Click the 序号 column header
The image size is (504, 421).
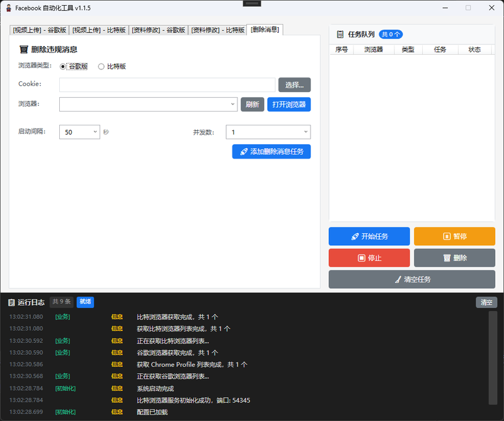click(x=341, y=50)
